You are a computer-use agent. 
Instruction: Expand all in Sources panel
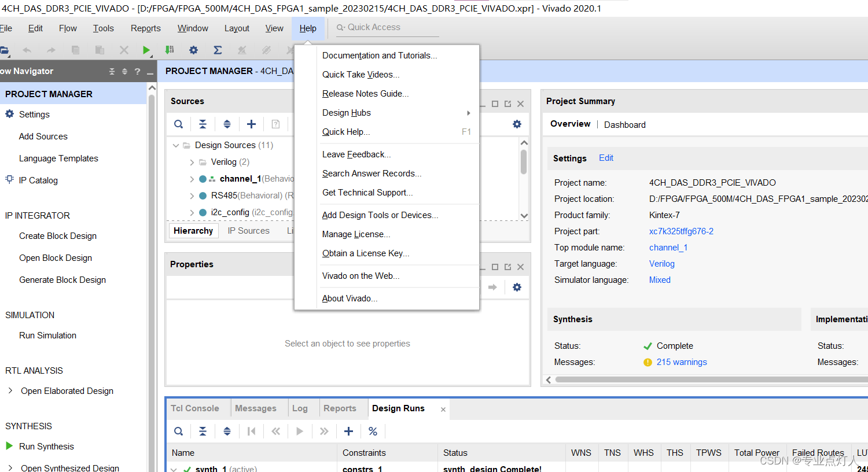pyautogui.click(x=227, y=124)
